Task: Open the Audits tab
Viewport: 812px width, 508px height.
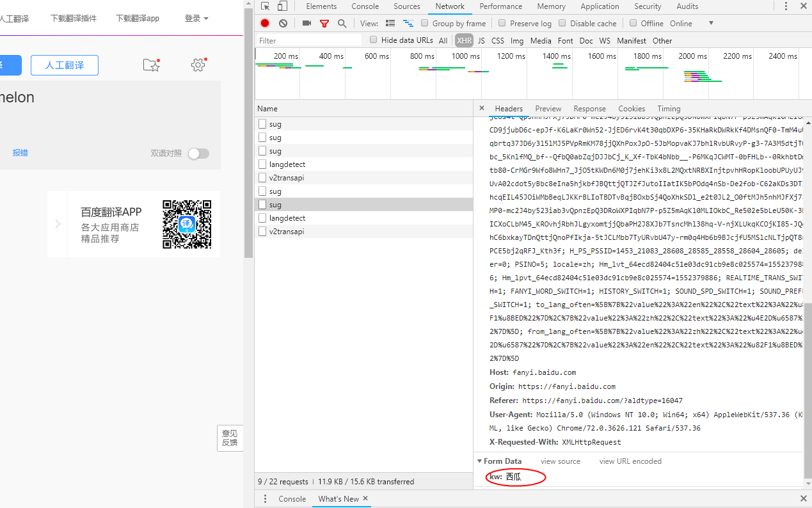Action: (687, 6)
